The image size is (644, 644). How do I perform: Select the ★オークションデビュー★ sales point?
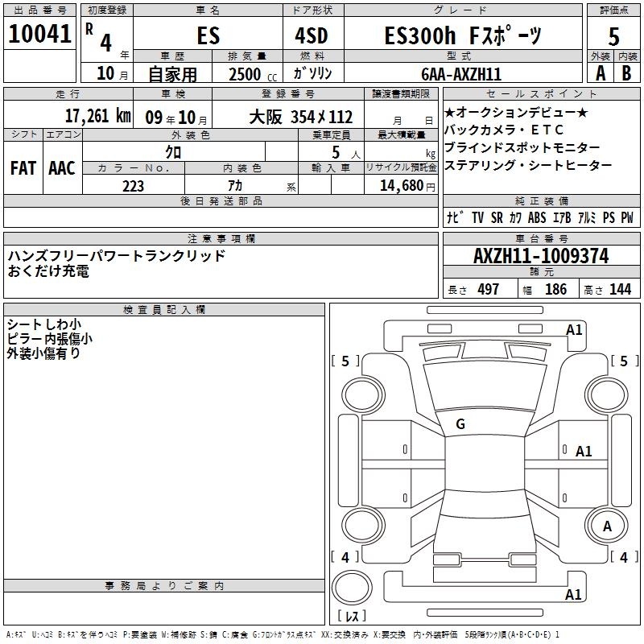pyautogui.click(x=517, y=112)
